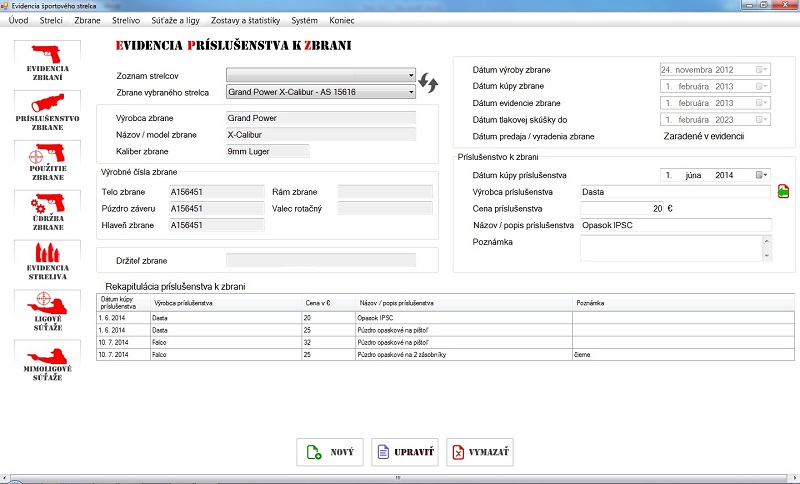Click the green icon beside Výrobca príslušenstva
This screenshot has width=800, height=484.
click(x=783, y=191)
